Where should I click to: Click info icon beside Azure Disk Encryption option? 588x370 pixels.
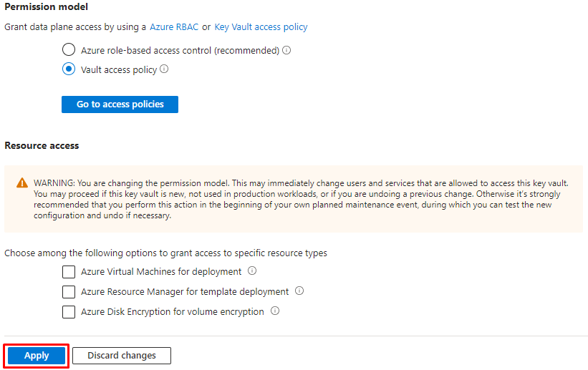[275, 311]
